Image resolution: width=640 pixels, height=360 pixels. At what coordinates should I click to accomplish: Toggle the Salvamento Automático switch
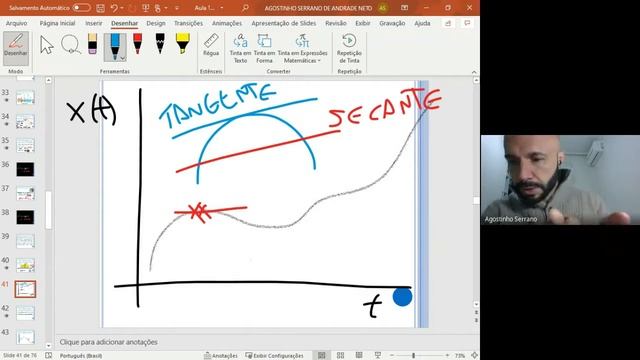(82, 8)
